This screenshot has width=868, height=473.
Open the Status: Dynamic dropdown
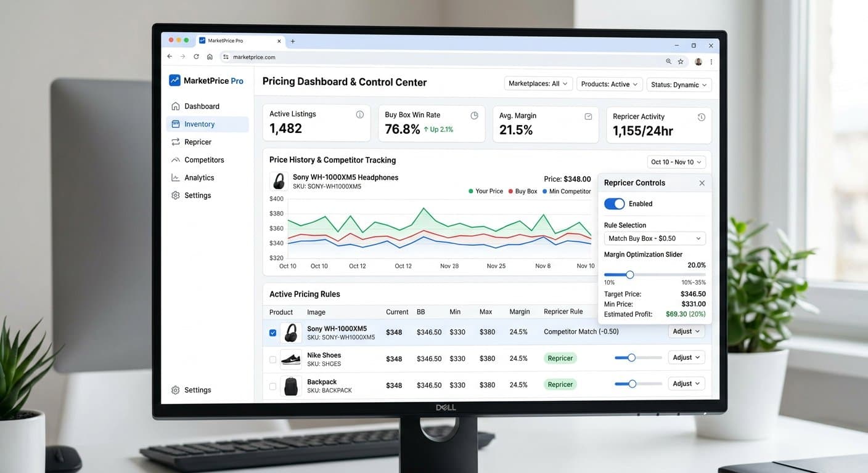(679, 85)
